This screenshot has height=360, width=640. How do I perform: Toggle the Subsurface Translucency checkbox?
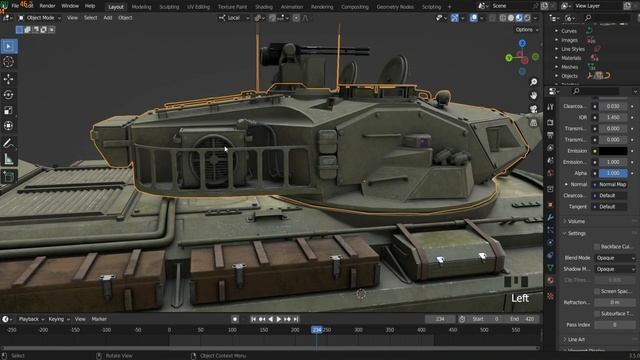tap(597, 313)
